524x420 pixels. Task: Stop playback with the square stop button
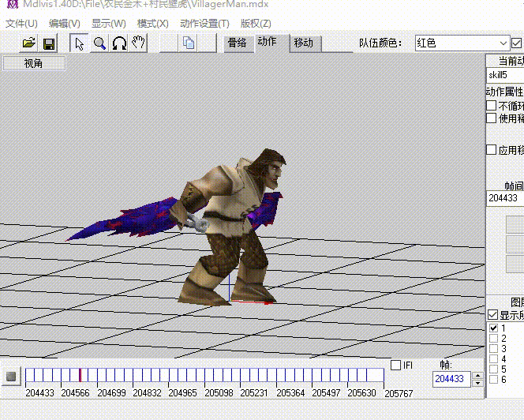click(x=11, y=377)
